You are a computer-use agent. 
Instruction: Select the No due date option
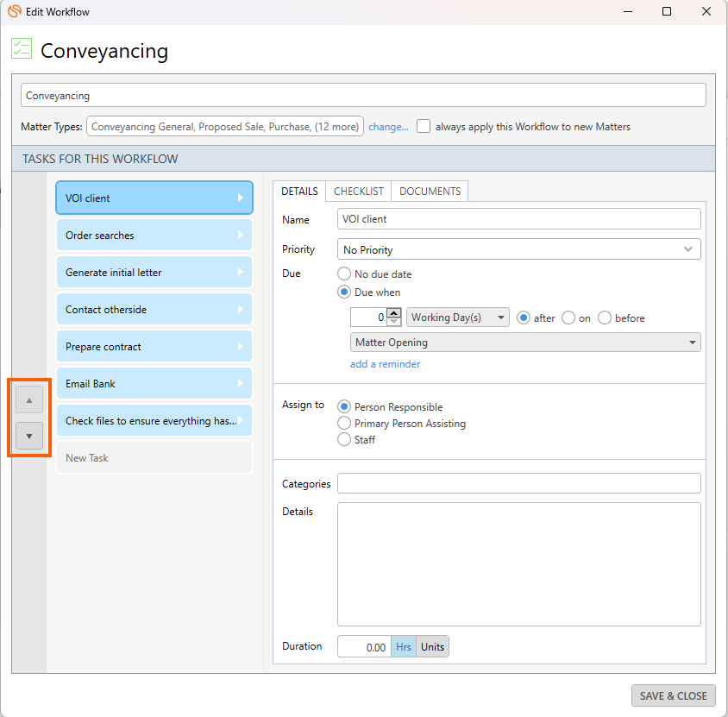[x=344, y=274]
